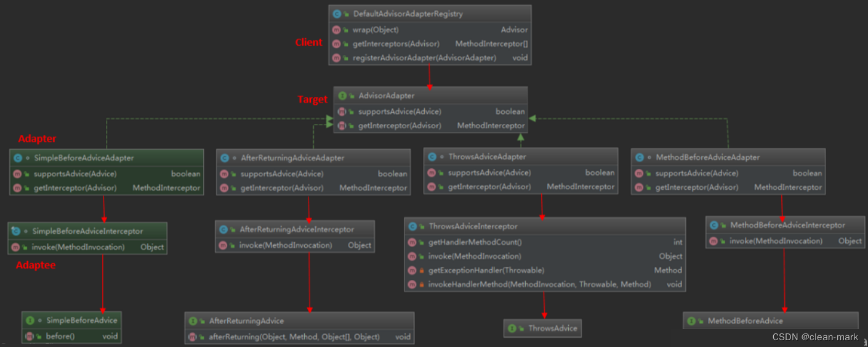Image resolution: width=868 pixels, height=347 pixels.
Task: Select the ThrowsAdviceInterceptor node title
Action: point(473,227)
